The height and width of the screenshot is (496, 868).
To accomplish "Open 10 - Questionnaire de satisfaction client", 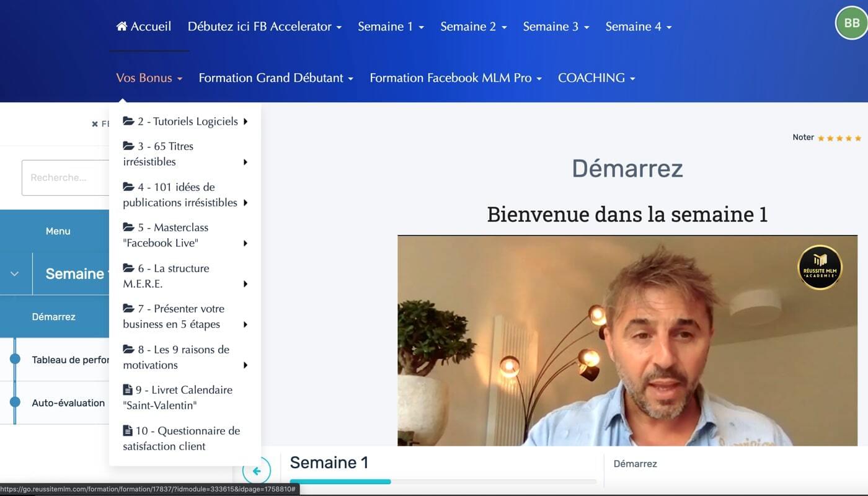I will click(x=185, y=438).
